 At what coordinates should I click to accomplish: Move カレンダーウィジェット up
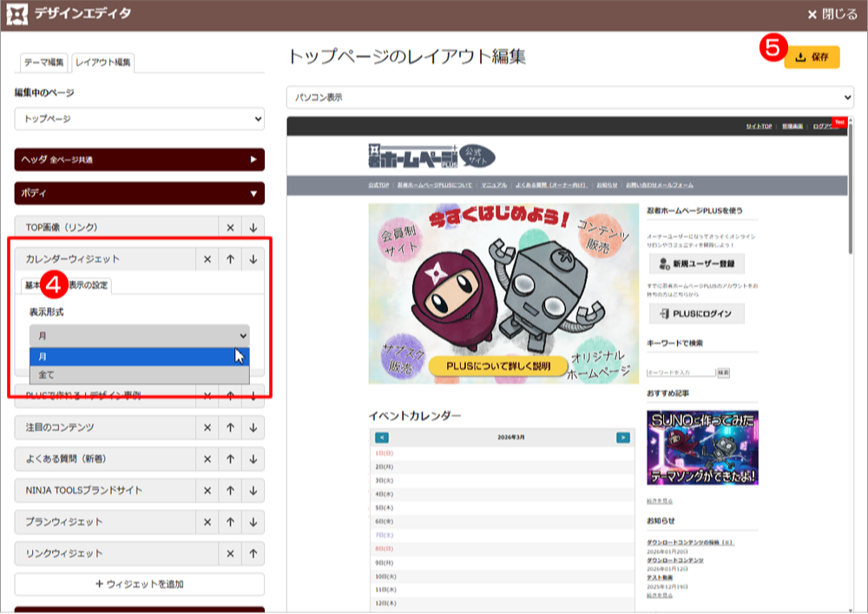click(x=230, y=259)
